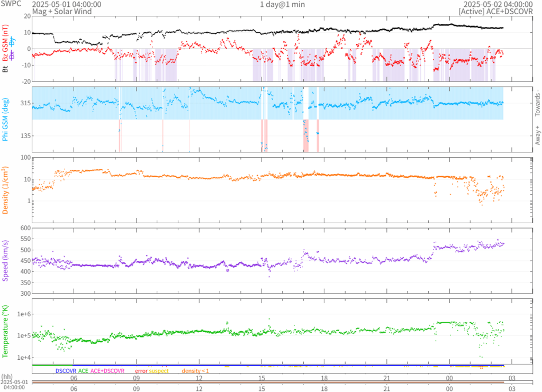Open the 1 day@1 min timespan selector
542x392 pixels.
282,5
